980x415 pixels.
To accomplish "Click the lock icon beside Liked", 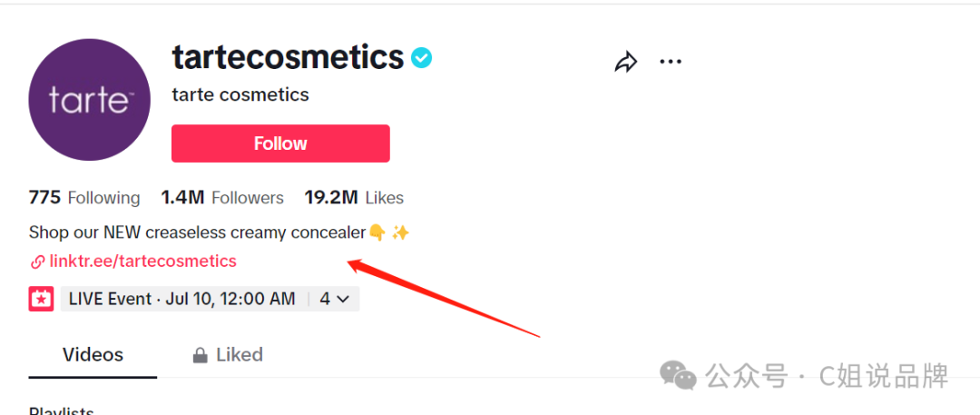I will (x=200, y=356).
